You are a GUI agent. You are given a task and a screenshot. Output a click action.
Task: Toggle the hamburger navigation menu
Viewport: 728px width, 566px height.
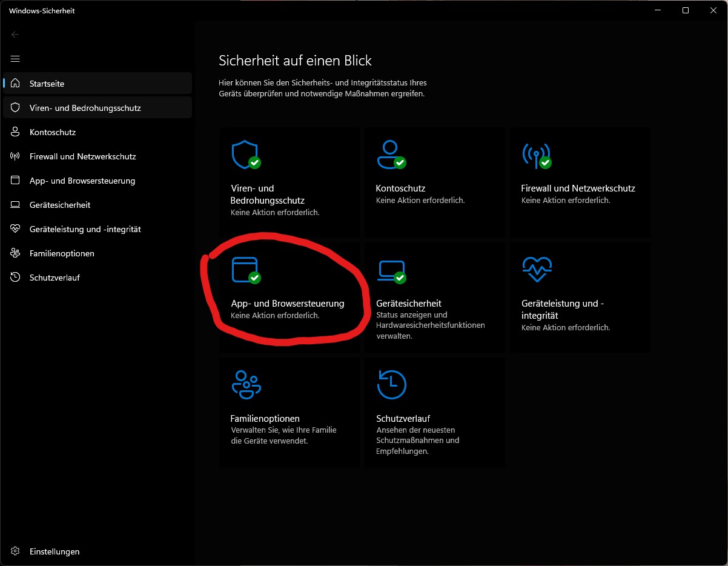15,59
